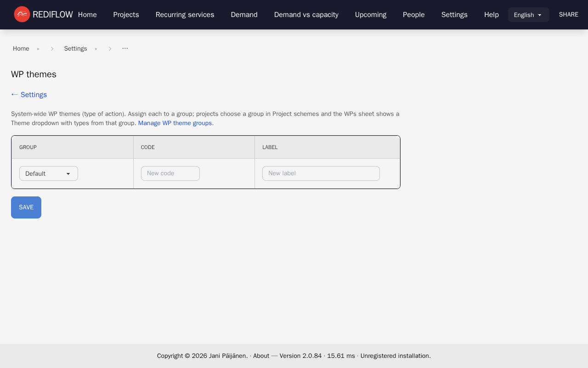Screen dimensions: 588x368
Task: Click the chevron after Home breadcrumb
Action: click(52, 48)
